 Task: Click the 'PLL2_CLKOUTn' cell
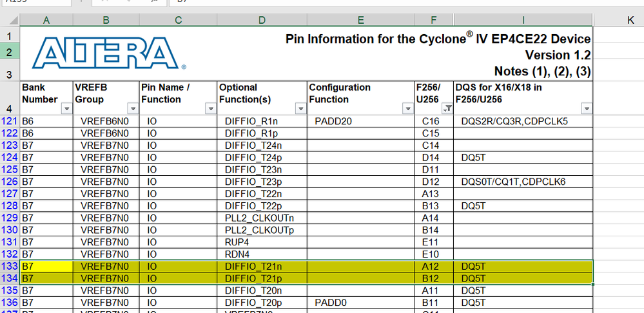(262, 218)
